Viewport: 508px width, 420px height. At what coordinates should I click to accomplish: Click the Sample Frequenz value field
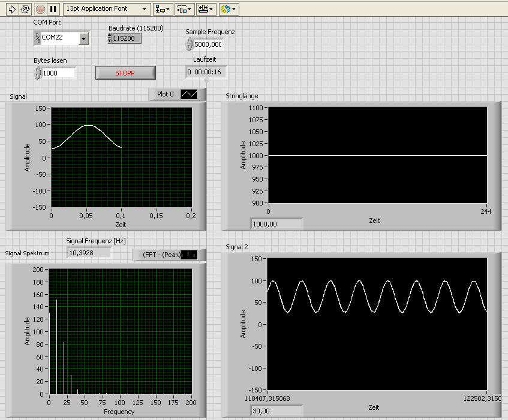click(208, 44)
